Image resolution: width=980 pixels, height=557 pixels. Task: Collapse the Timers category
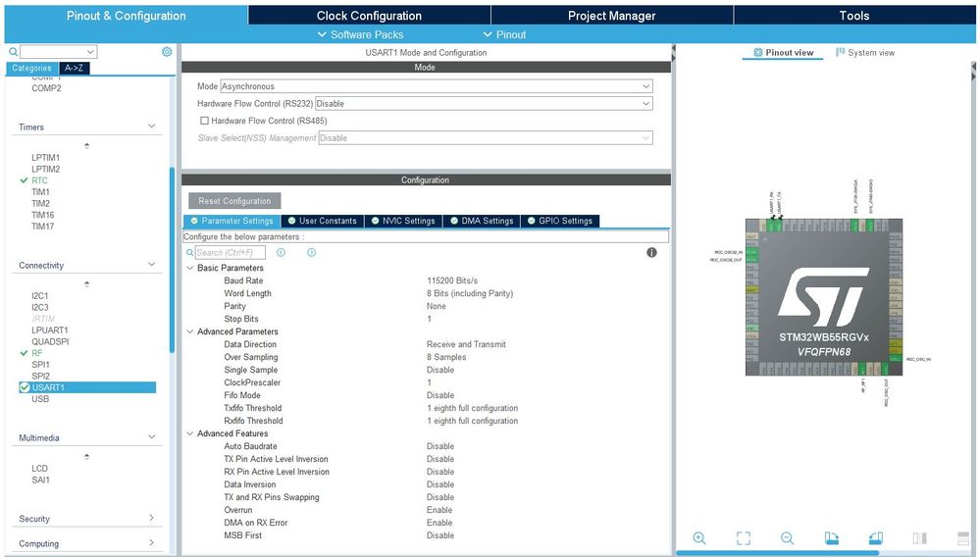pos(151,127)
